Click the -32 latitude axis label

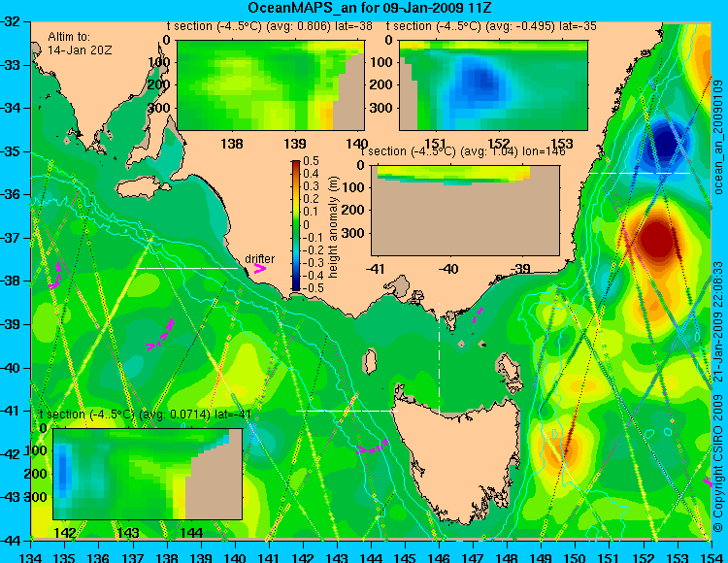[x=13, y=21]
